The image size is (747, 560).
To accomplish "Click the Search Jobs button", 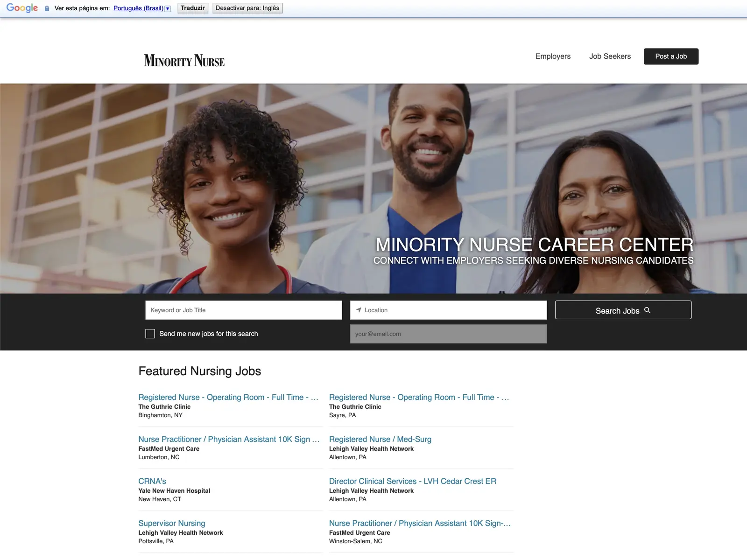I will point(623,310).
